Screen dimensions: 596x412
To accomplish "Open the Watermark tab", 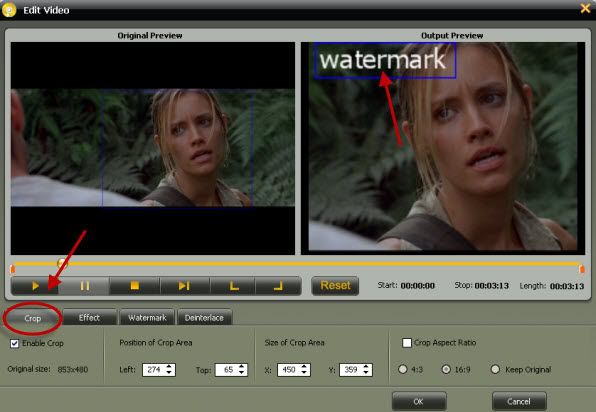I will pyautogui.click(x=147, y=318).
